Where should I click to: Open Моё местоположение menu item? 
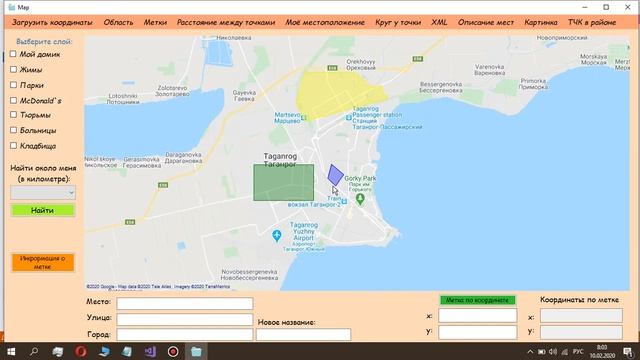click(325, 22)
